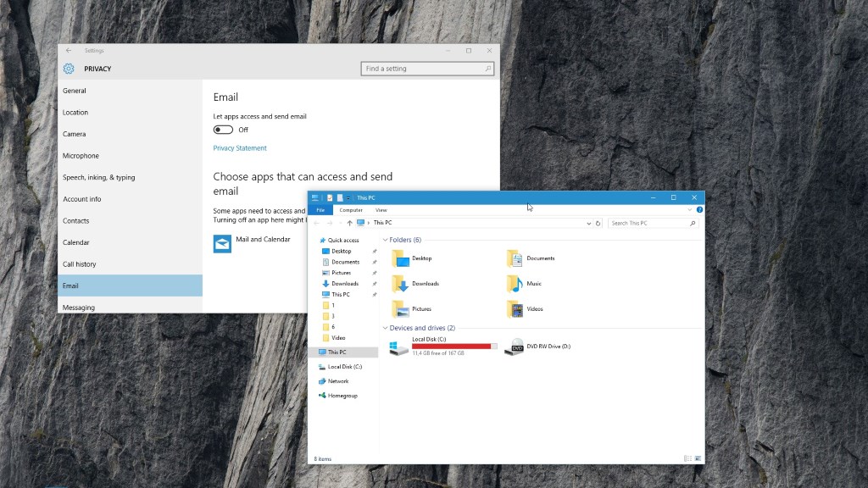Viewport: 868px width, 488px height.
Task: Click the Explorer help question mark icon
Action: pyautogui.click(x=699, y=210)
